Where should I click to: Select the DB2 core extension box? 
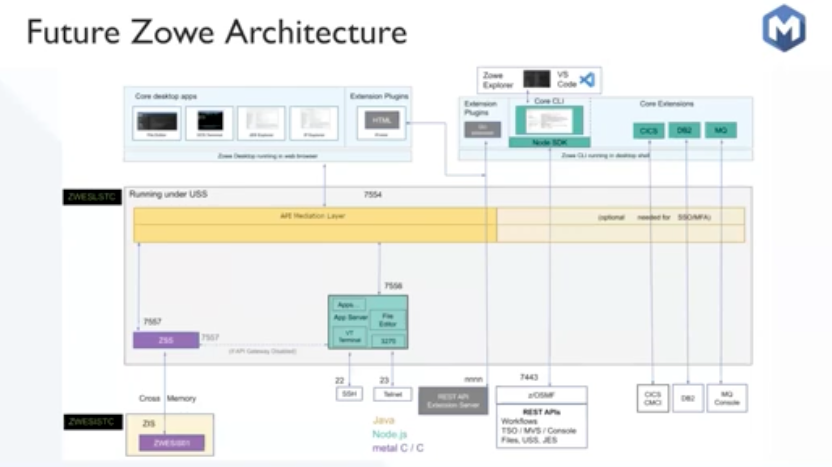pyautogui.click(x=686, y=130)
